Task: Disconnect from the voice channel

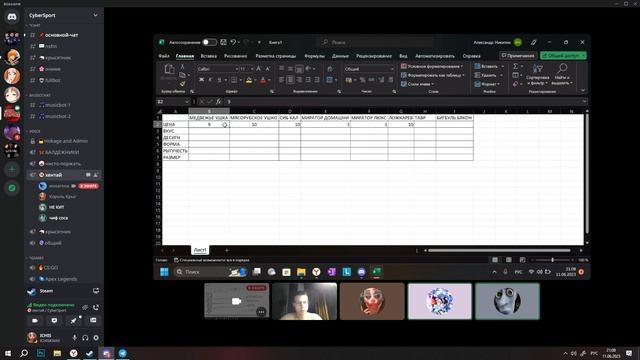Action: click(x=96, y=307)
